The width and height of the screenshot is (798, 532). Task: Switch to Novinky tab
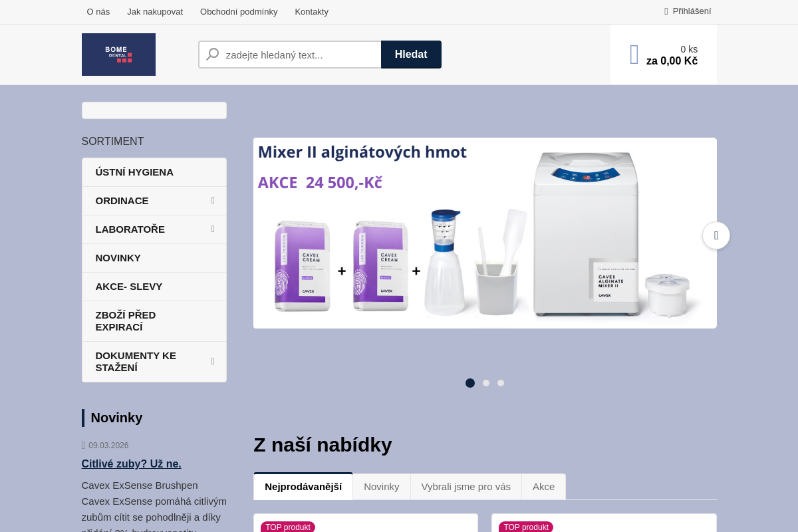point(382,487)
